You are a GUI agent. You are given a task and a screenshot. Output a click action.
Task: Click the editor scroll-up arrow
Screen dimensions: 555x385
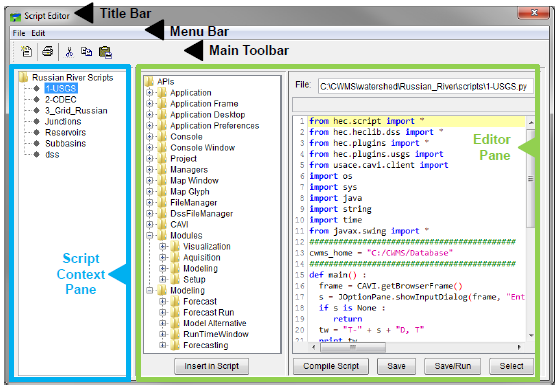coord(531,123)
